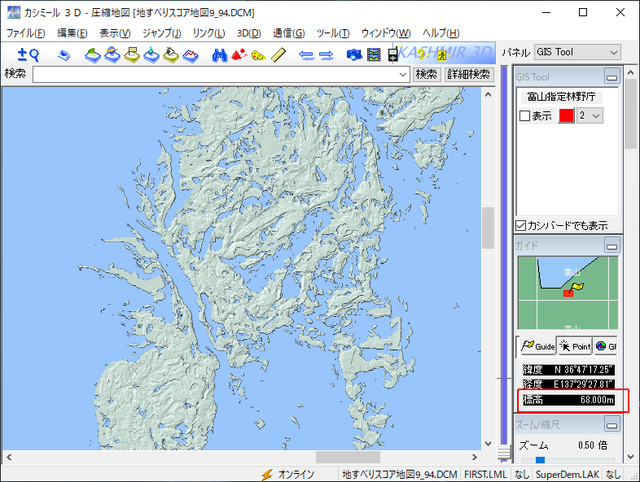Screen dimensions: 640x482
Task: Uncheck カシバードでも表示 checkbox
Action: (x=520, y=225)
